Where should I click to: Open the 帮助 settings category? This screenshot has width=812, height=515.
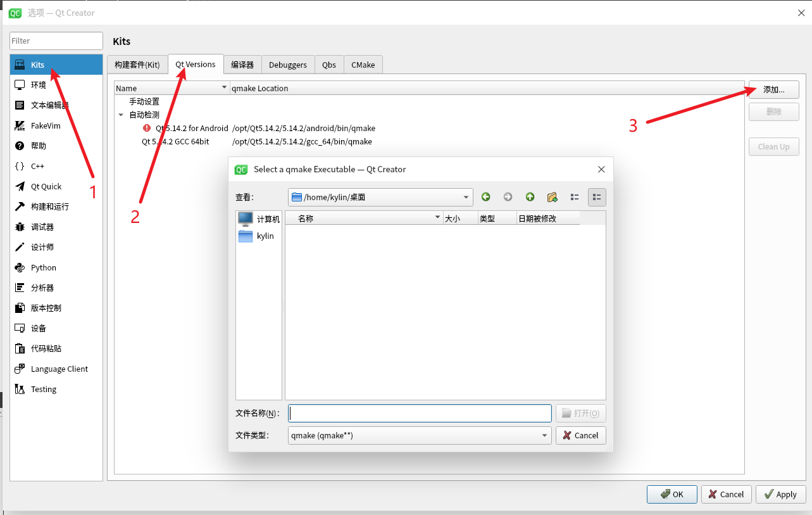[56, 146]
